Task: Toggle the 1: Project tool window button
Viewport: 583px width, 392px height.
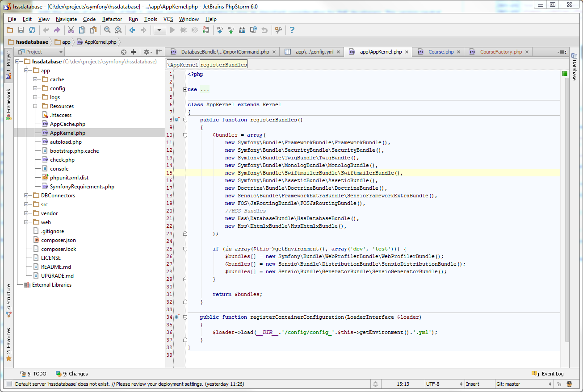Action: pos(8,66)
